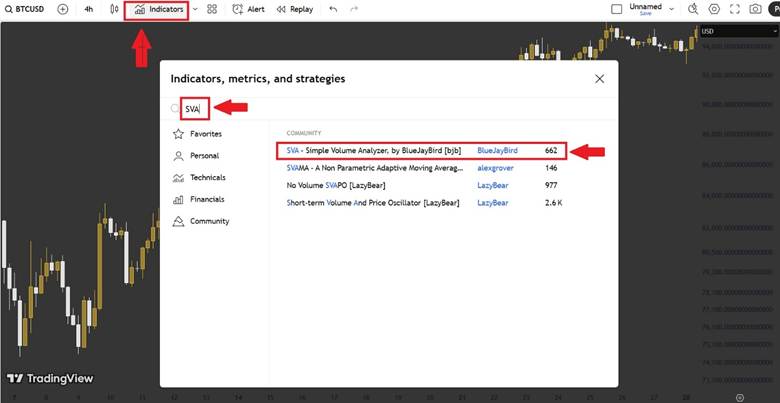Open the Community category
The image size is (780, 403).
(200, 221)
